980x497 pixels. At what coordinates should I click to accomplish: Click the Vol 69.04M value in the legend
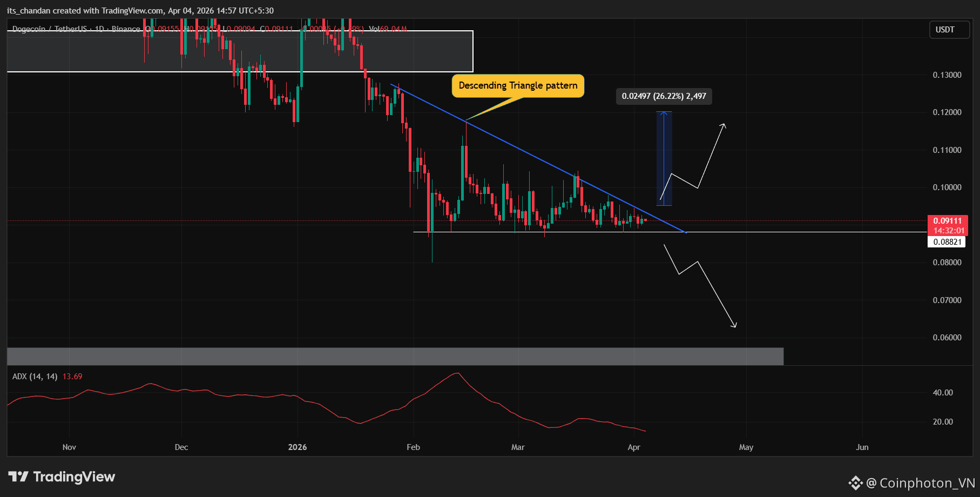coord(388,29)
